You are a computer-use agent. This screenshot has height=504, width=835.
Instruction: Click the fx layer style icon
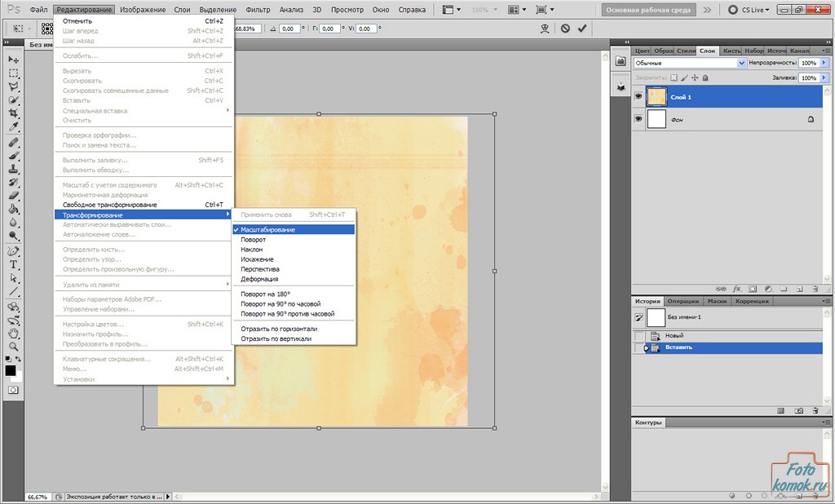tap(736, 289)
